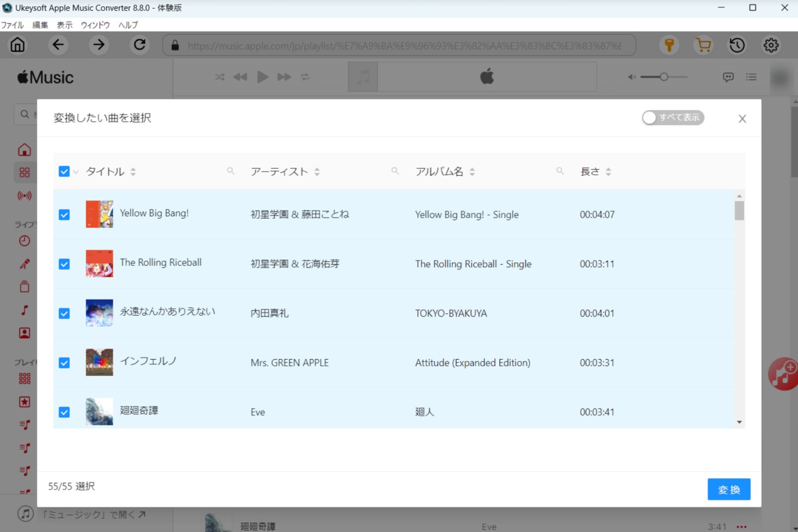Viewport: 798px width, 532px height.
Task: Click the Home icon in the toolbar
Action: coord(18,45)
